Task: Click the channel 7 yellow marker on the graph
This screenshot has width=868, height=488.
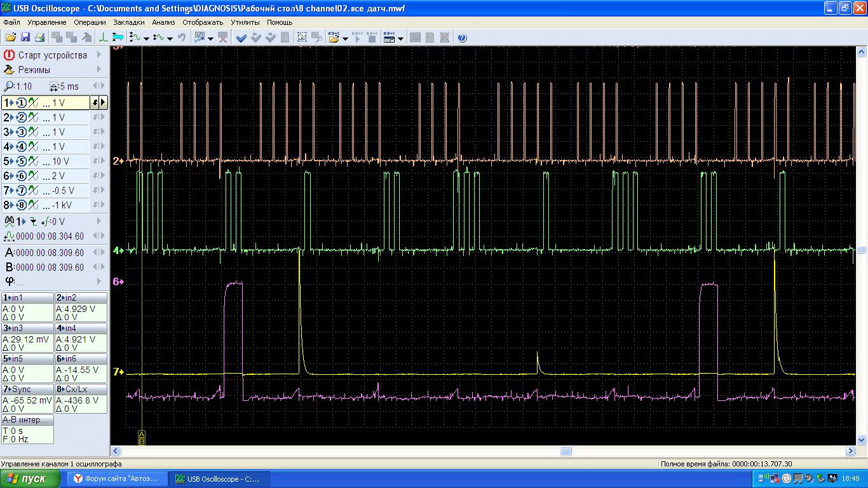Action: tap(118, 372)
